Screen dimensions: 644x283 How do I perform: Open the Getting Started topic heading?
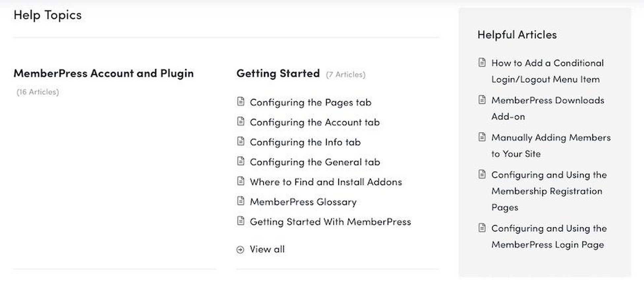coord(278,73)
